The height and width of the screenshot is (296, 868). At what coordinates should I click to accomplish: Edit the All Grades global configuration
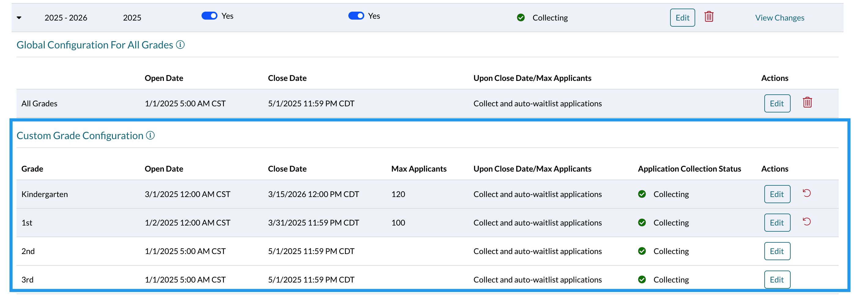click(777, 104)
